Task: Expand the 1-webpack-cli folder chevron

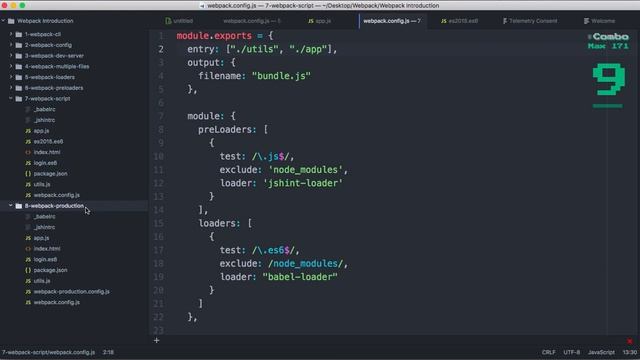Action: tap(11, 34)
